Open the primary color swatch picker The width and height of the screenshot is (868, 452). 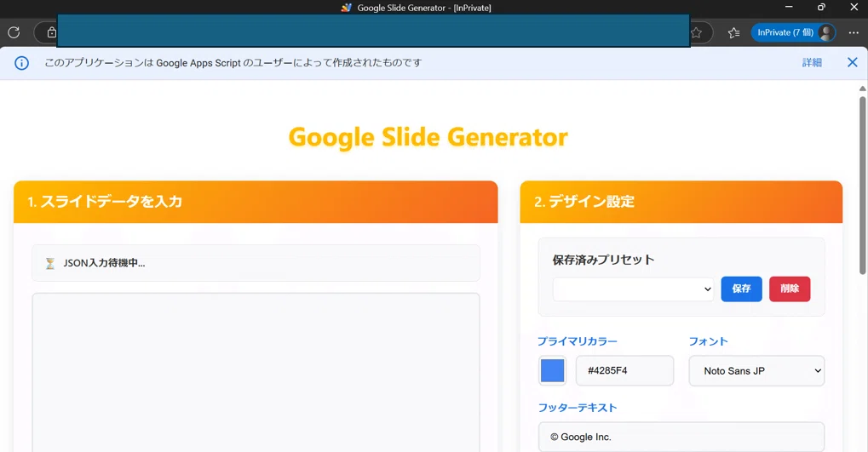click(552, 370)
